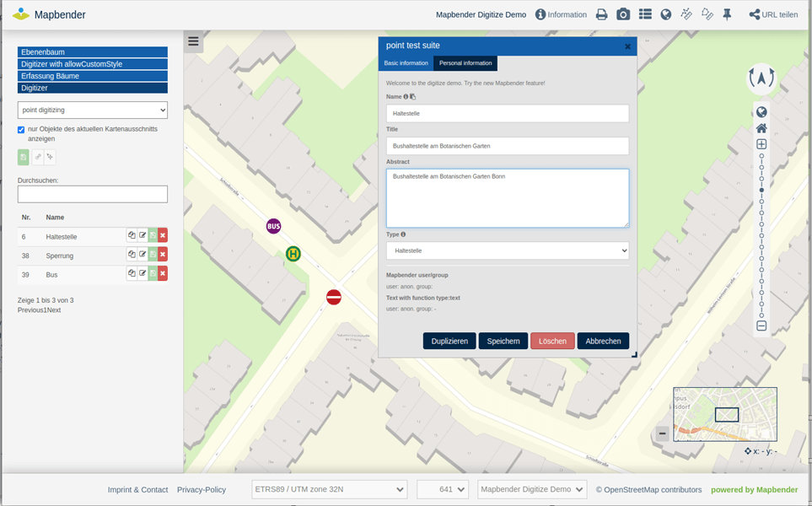
Task: Collapse the overview minimap with minus button
Action: point(662,433)
